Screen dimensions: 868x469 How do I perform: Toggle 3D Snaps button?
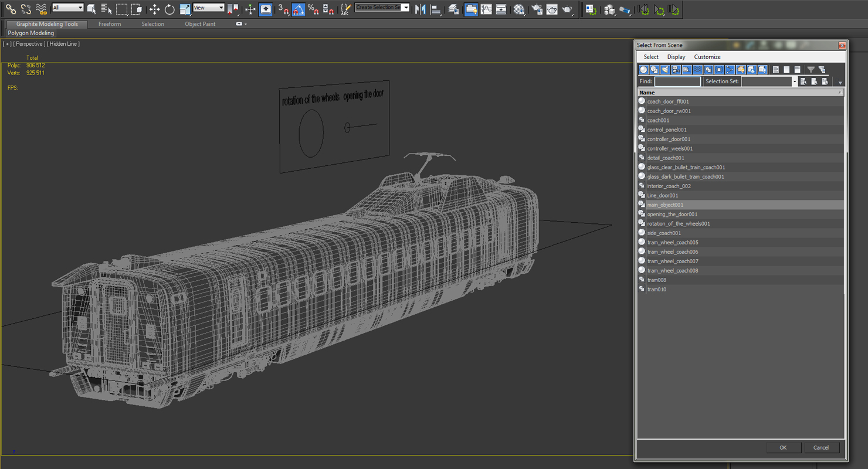coord(283,9)
